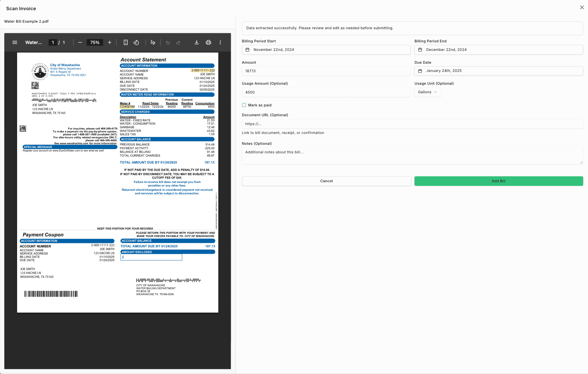Fit the document to the page
This screenshot has width=588, height=374.
(126, 42)
